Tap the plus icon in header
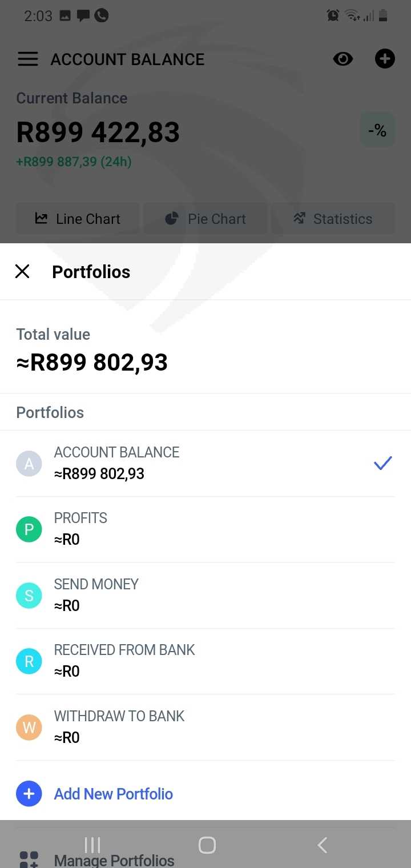 [x=385, y=59]
